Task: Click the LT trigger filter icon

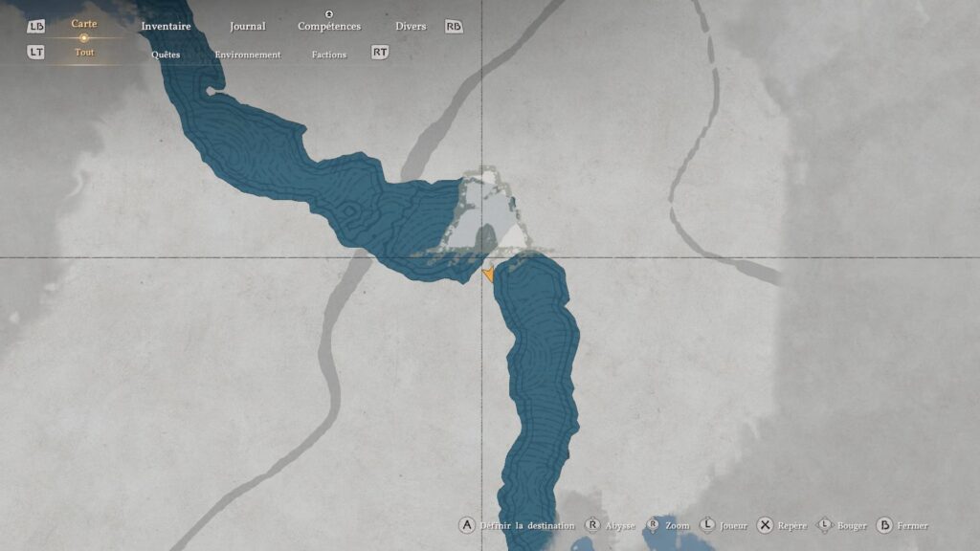Action: point(35,53)
